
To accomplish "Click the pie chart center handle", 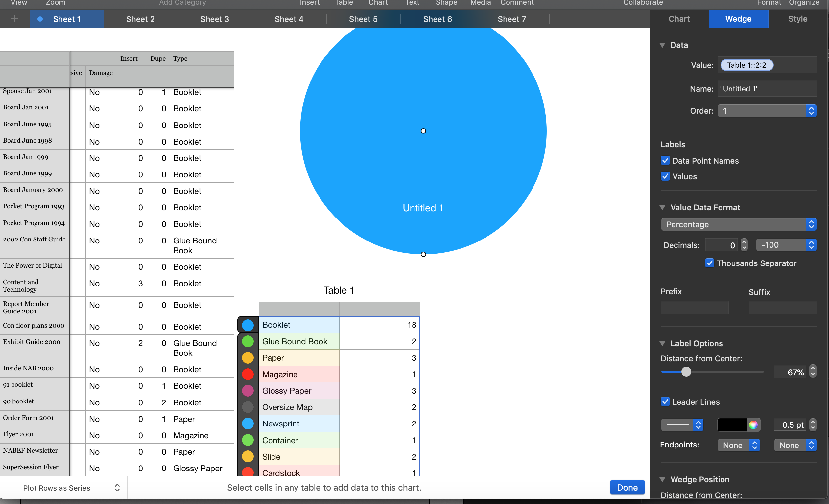I will [423, 131].
